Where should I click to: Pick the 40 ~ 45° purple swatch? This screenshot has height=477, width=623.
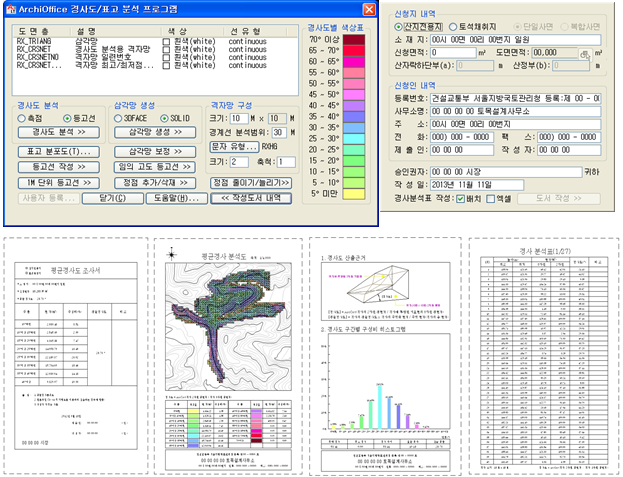tap(354, 106)
